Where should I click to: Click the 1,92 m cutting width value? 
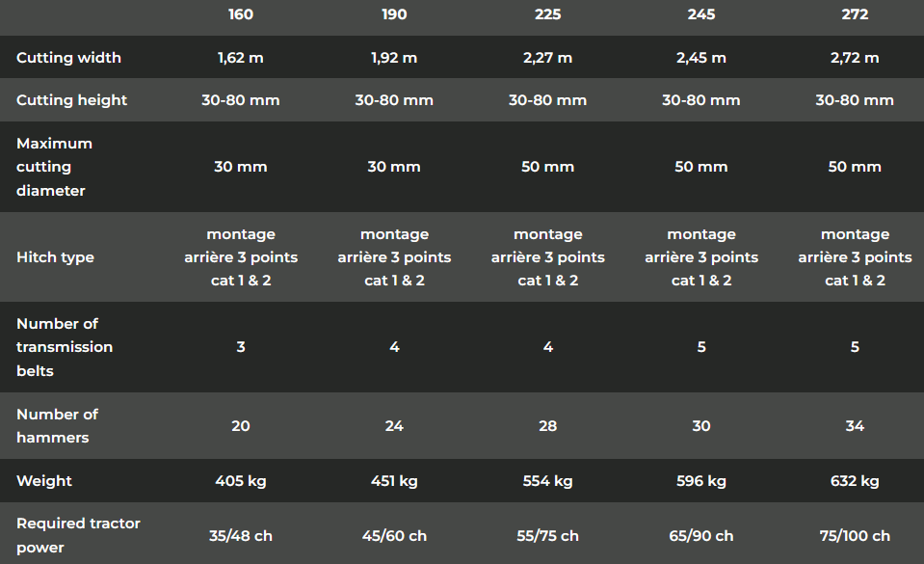[x=394, y=58]
